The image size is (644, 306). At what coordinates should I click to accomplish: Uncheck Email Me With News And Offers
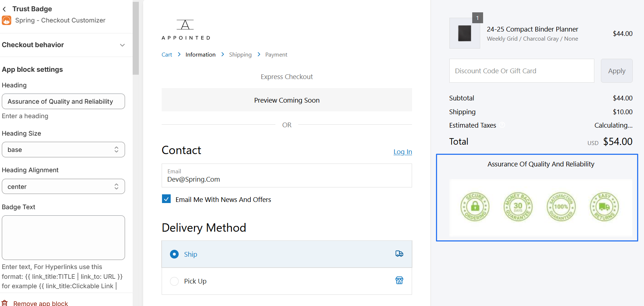166,199
